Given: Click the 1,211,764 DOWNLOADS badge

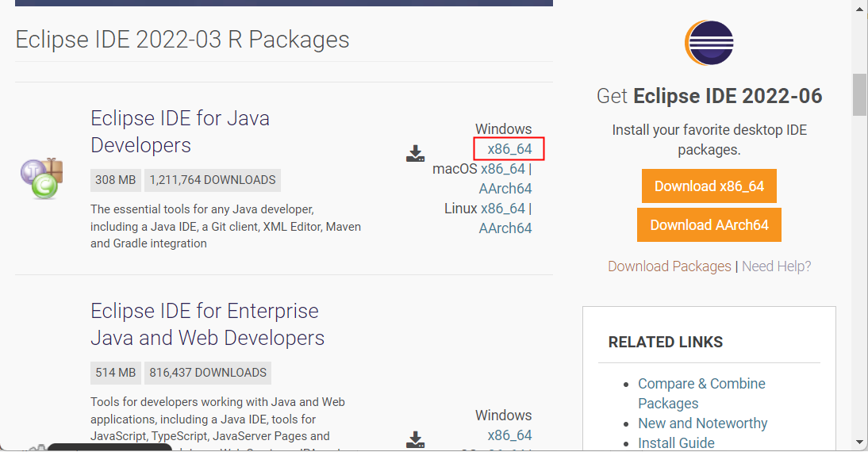Looking at the screenshot, I should click(x=213, y=180).
